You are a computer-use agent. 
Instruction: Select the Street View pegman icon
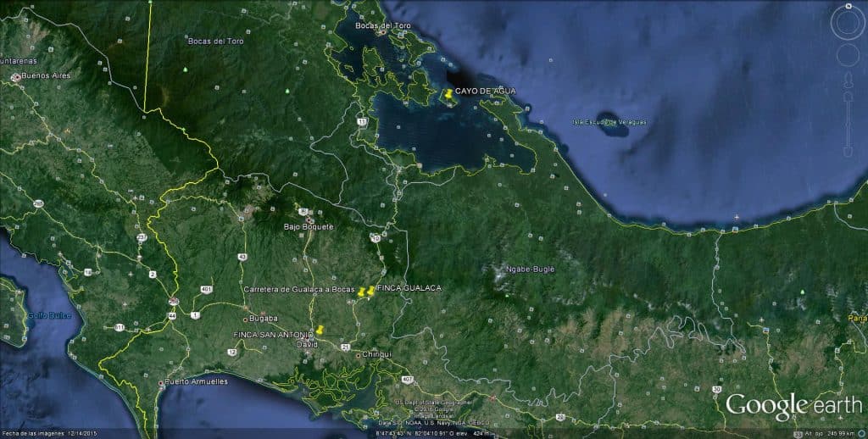[848, 79]
